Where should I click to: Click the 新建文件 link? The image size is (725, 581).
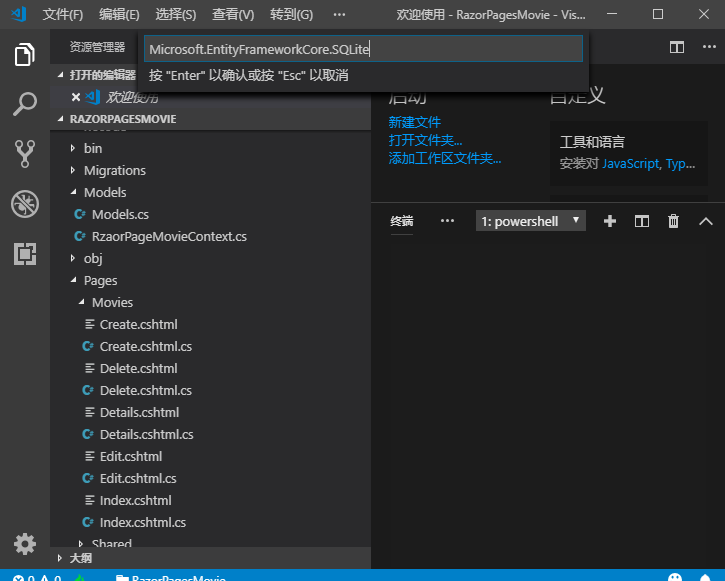point(414,122)
